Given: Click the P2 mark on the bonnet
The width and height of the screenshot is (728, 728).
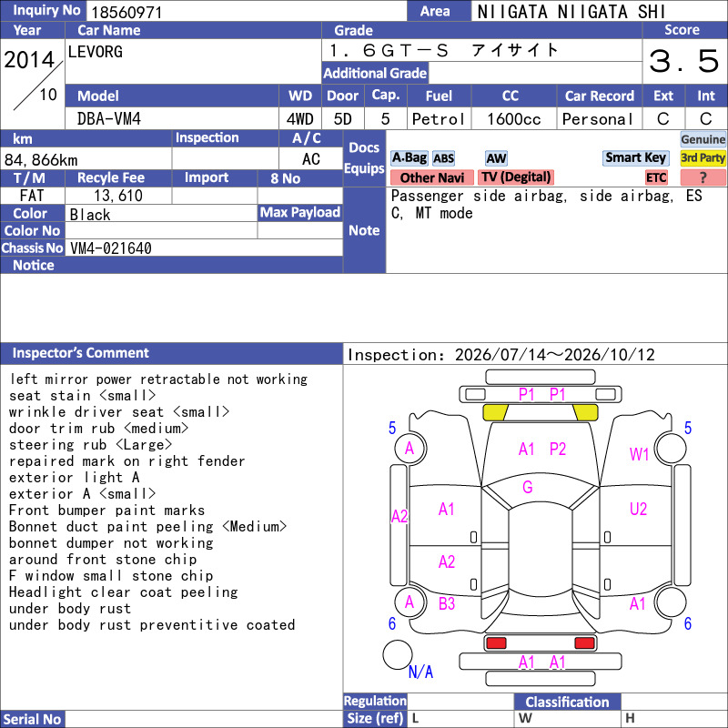Looking at the screenshot, I should click(558, 449).
